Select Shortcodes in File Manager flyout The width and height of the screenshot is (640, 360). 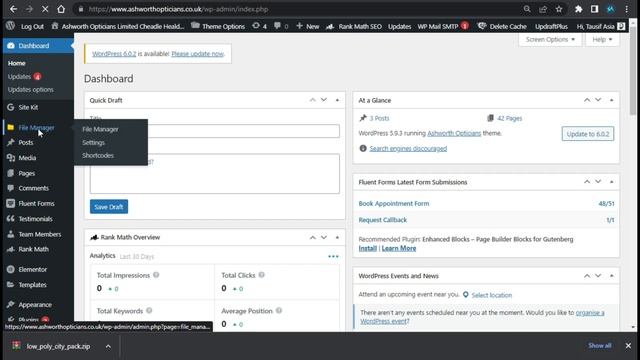pos(98,156)
